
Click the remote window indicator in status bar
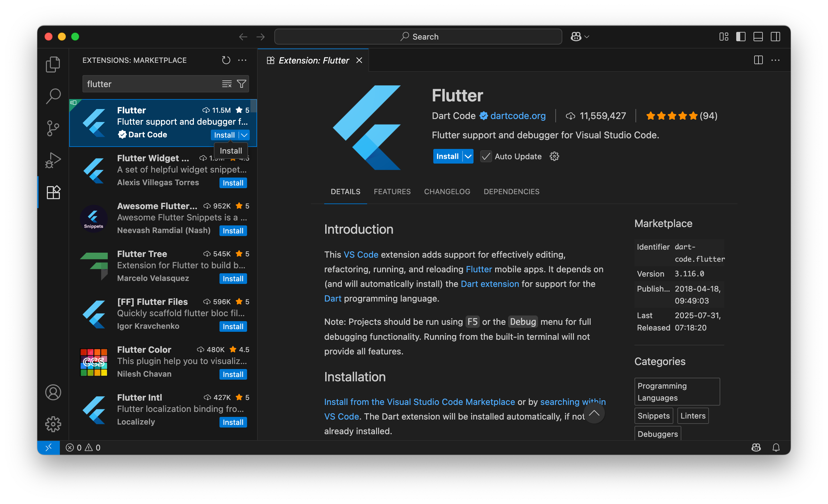(x=49, y=447)
